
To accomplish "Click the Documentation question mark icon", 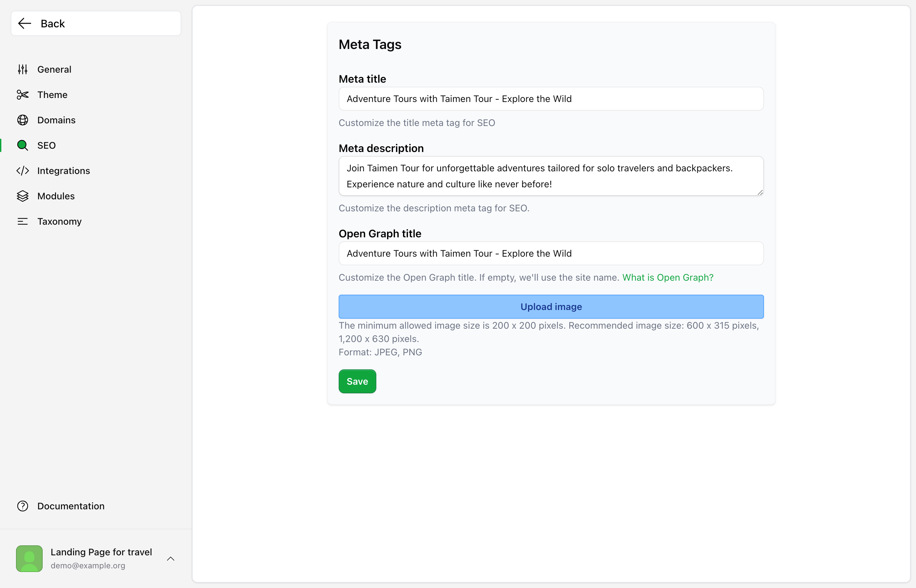I will [x=23, y=506].
